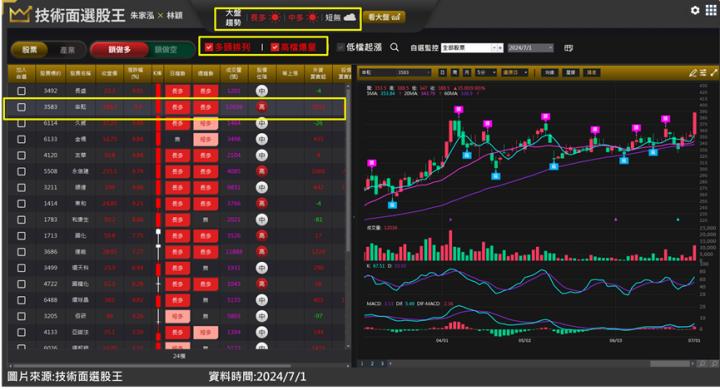This screenshot has width=720, height=390.
Task: Click stock code 4120 in the list
Action: point(51,155)
